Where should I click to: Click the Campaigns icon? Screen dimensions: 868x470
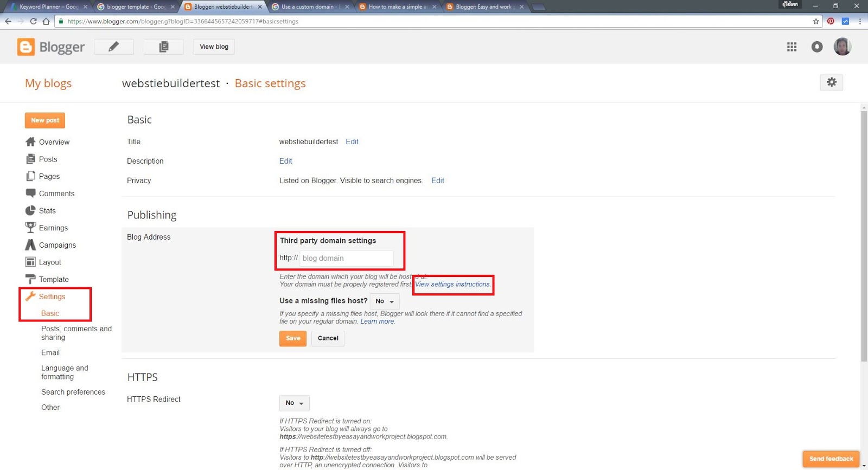tap(30, 245)
